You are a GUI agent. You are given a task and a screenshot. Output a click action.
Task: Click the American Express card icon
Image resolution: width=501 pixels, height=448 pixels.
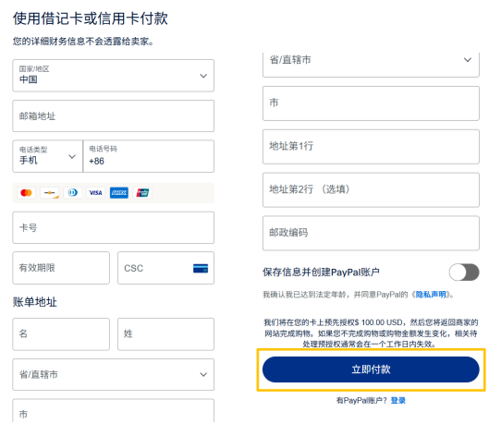[x=119, y=193]
